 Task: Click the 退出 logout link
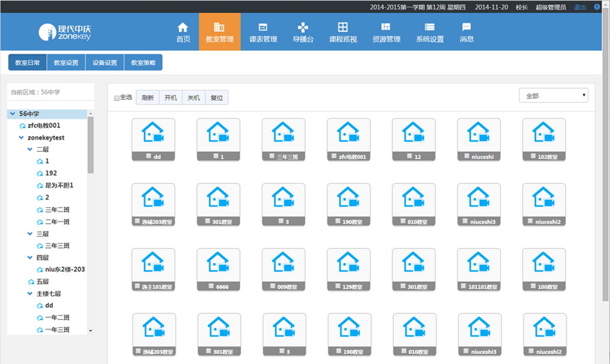[x=580, y=7]
